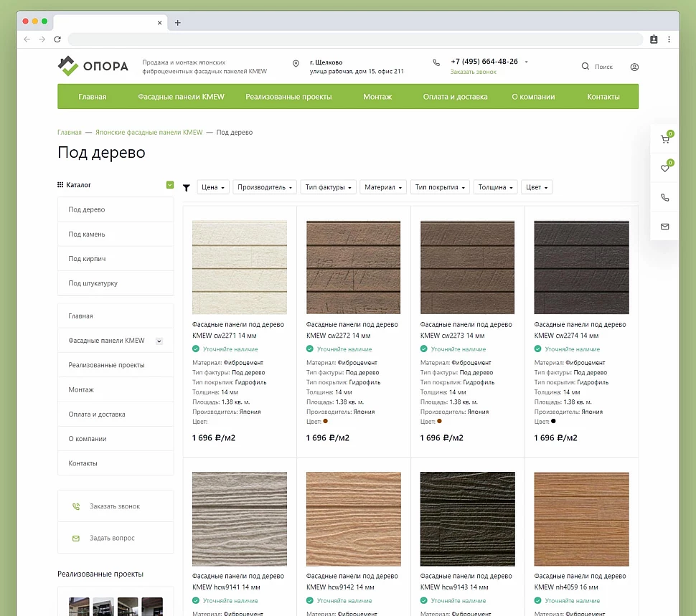Open the favorites heart icon
Screen dimensions: 696x616
[664, 169]
